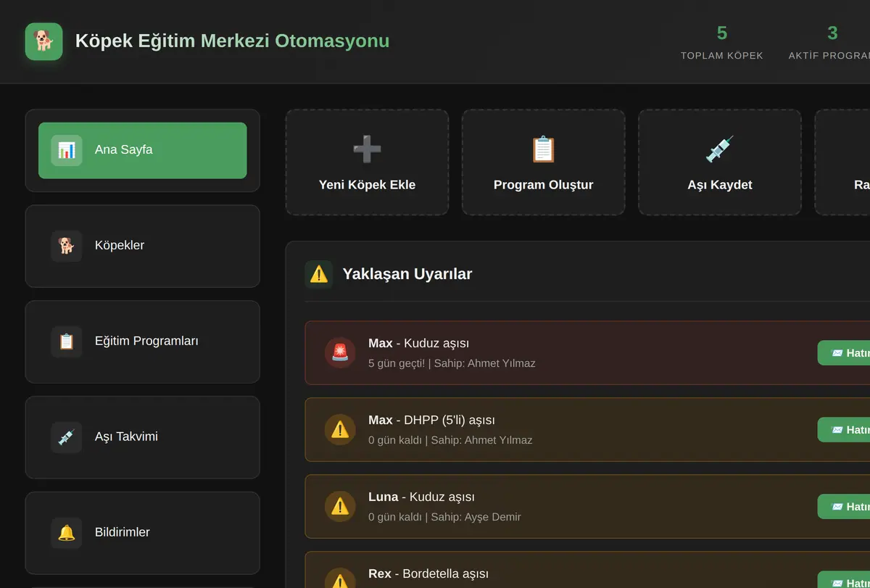Screen dimensions: 870x588
Task: Open Aşı Takvimi in the sidebar
Action: click(x=143, y=437)
